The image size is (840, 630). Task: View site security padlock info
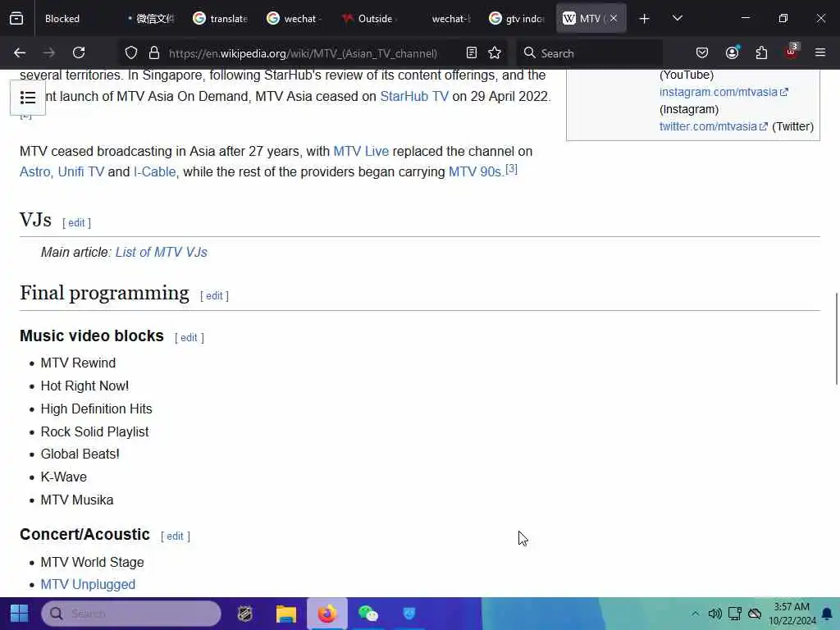point(154,53)
